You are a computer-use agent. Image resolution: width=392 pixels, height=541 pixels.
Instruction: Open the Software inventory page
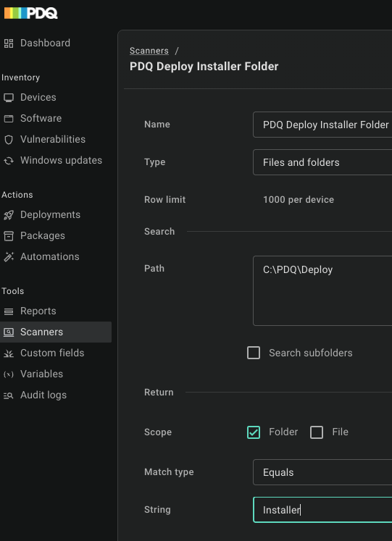click(x=41, y=118)
